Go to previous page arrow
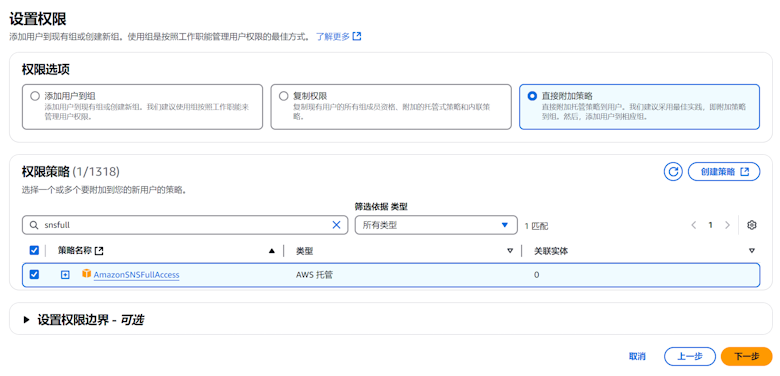Image resolution: width=780 pixels, height=376 pixels. click(693, 225)
